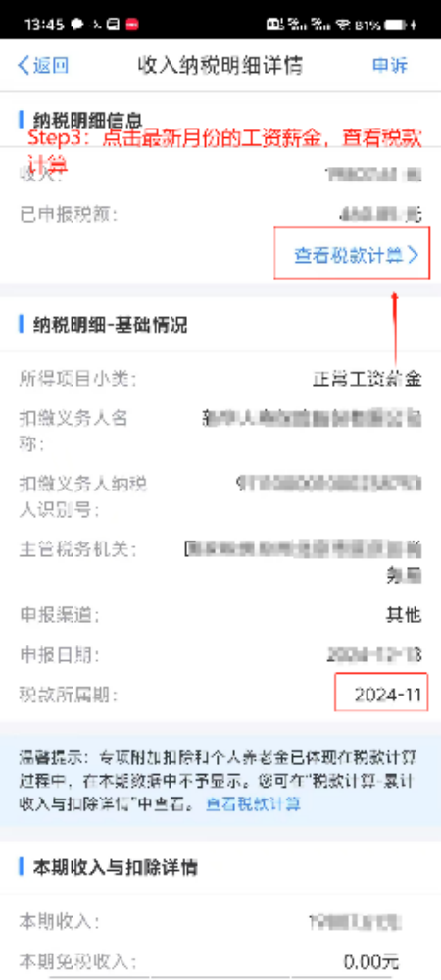The height and width of the screenshot is (980, 441).
Task: Tap red notification icon in status bar
Action: tap(132, 25)
